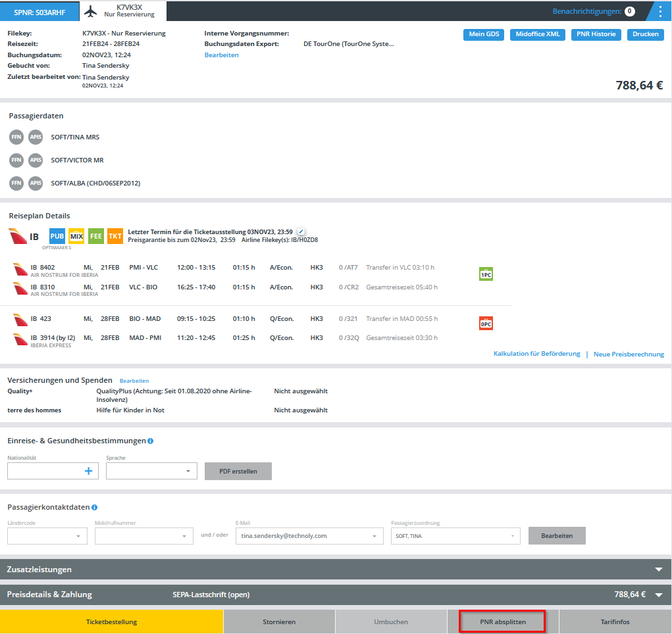Click the green FEE badge icon

pos(96,235)
